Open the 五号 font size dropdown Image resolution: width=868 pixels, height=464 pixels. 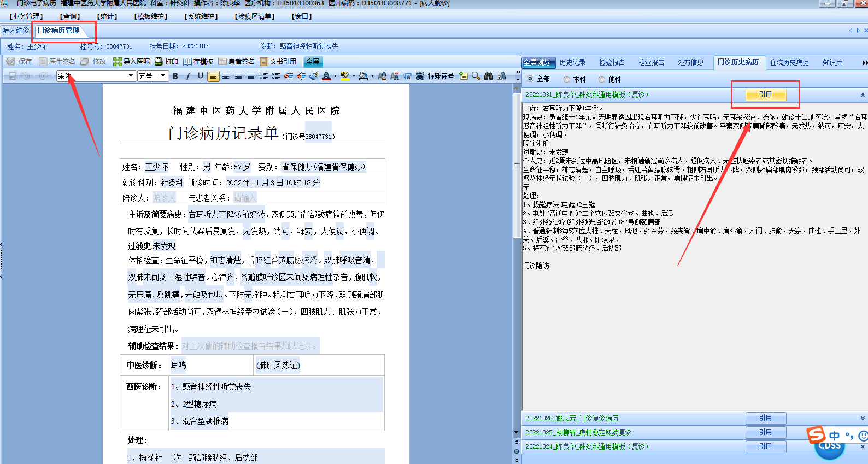tap(163, 76)
